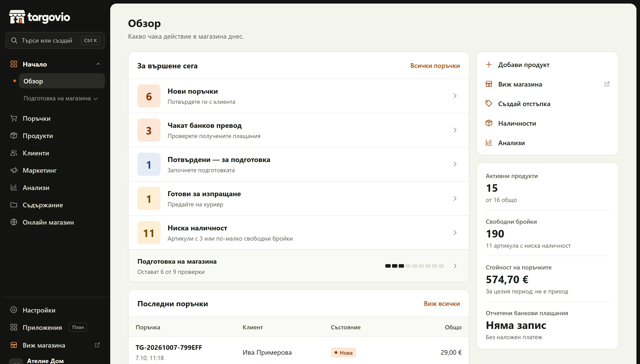Image resolution: width=640 pixels, height=364 pixels.
Task: Click the folder icon next to Съдържание
Action: (x=14, y=205)
